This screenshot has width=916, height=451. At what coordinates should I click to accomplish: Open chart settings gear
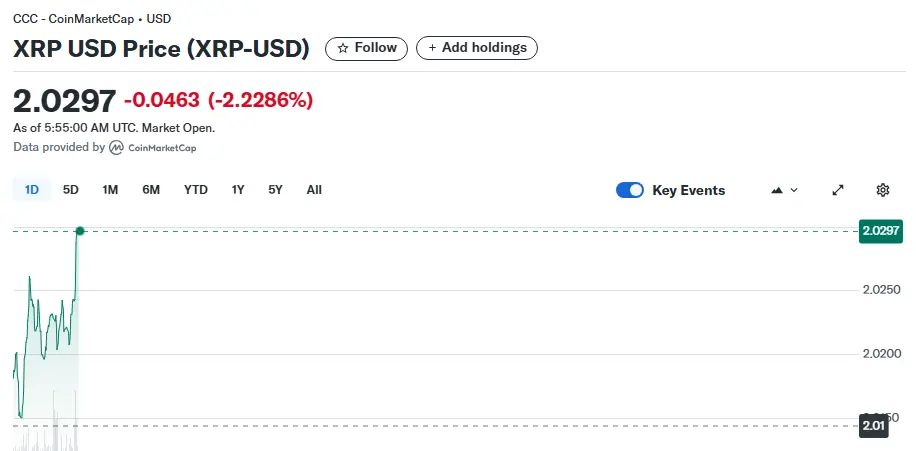[883, 190]
